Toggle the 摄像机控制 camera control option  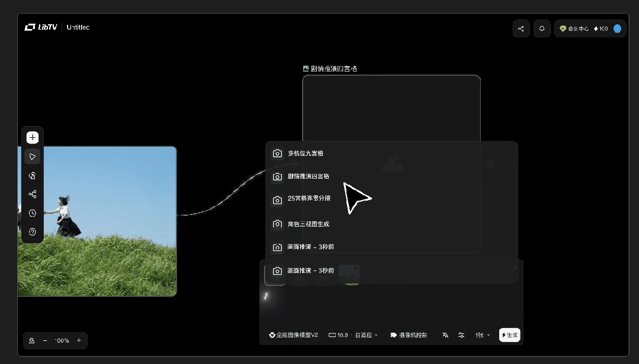click(x=409, y=335)
